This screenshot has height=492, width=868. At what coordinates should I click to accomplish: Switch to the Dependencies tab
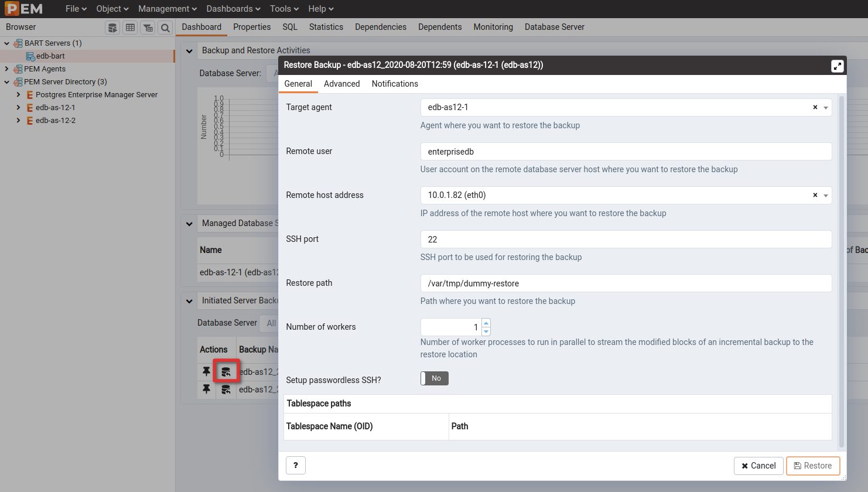click(381, 27)
